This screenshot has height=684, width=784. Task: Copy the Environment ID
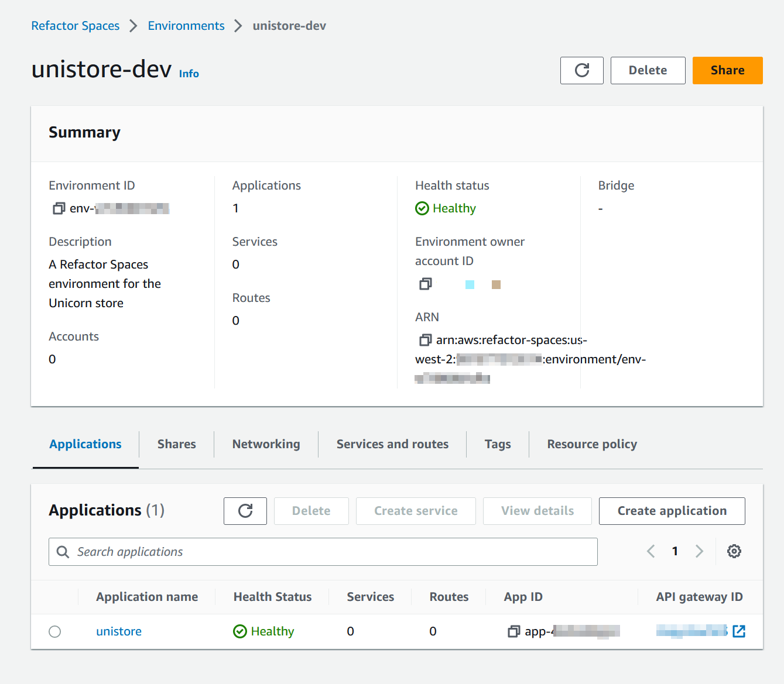click(x=59, y=208)
